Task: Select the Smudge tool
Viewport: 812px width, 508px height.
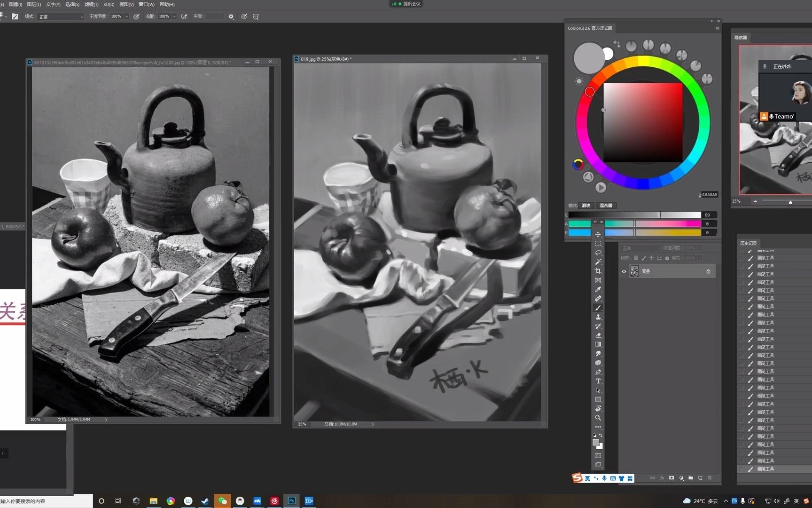Action: (598, 354)
